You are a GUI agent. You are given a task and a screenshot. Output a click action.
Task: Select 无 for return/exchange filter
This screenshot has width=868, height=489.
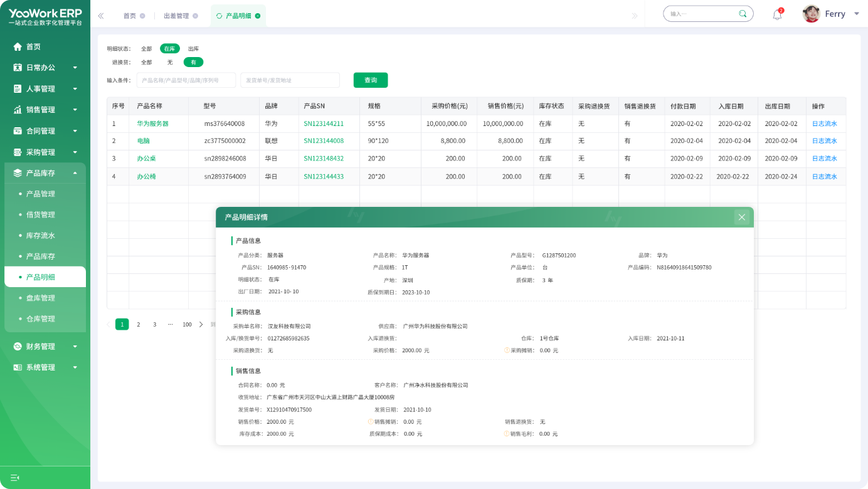point(170,62)
